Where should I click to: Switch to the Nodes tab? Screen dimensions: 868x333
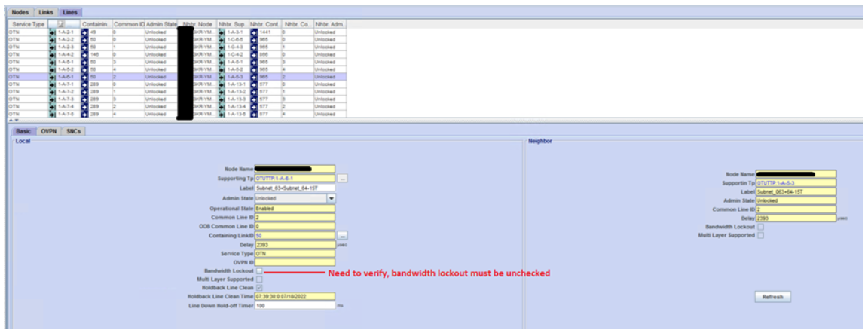[x=20, y=11]
